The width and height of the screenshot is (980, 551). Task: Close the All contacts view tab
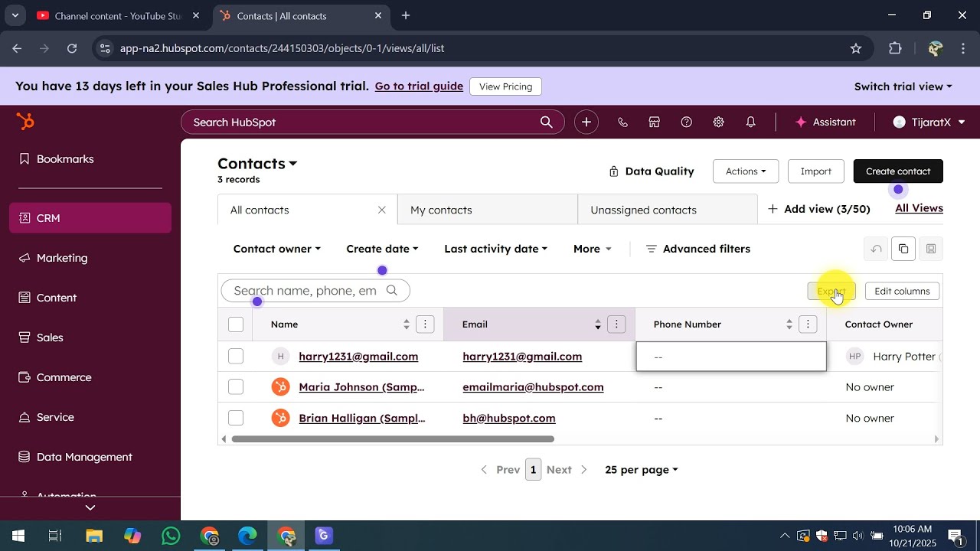tap(381, 210)
